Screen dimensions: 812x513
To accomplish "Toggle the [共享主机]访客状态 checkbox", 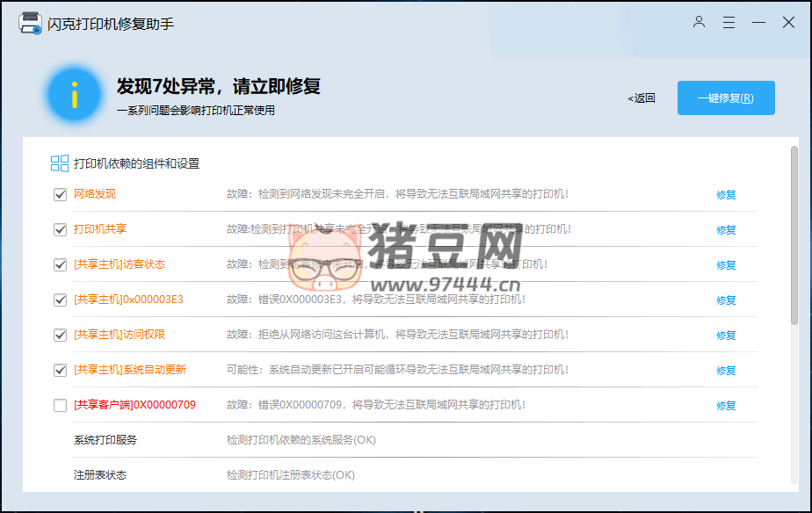I will (60, 265).
